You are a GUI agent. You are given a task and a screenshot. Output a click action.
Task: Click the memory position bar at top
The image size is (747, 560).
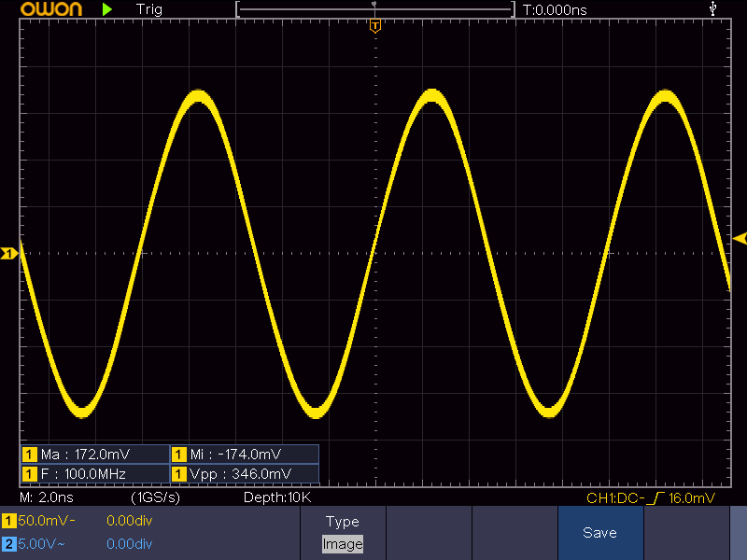pyautogui.click(x=375, y=9)
